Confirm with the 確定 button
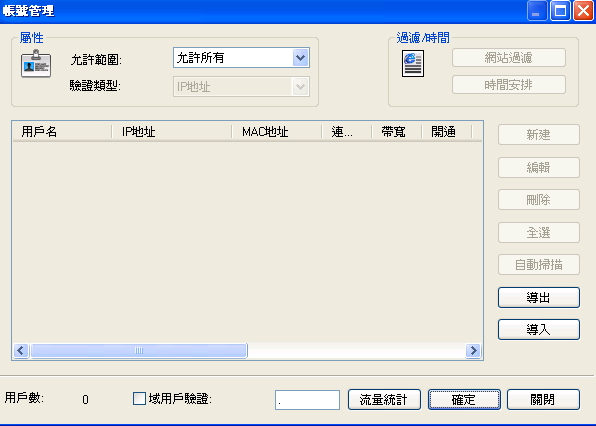Screen dimensions: 596x426 464,399
